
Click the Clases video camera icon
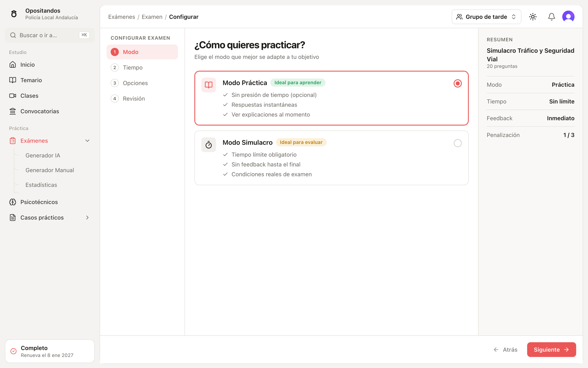13,96
